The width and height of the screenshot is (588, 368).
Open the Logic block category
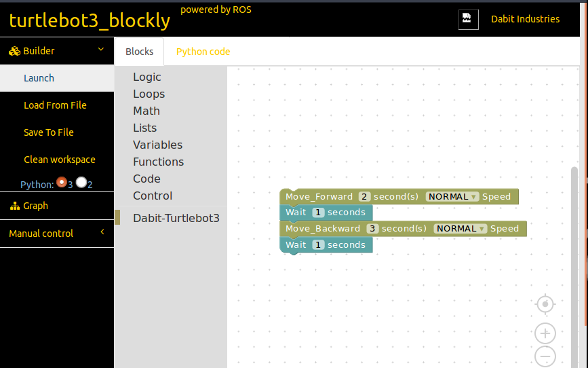point(147,77)
